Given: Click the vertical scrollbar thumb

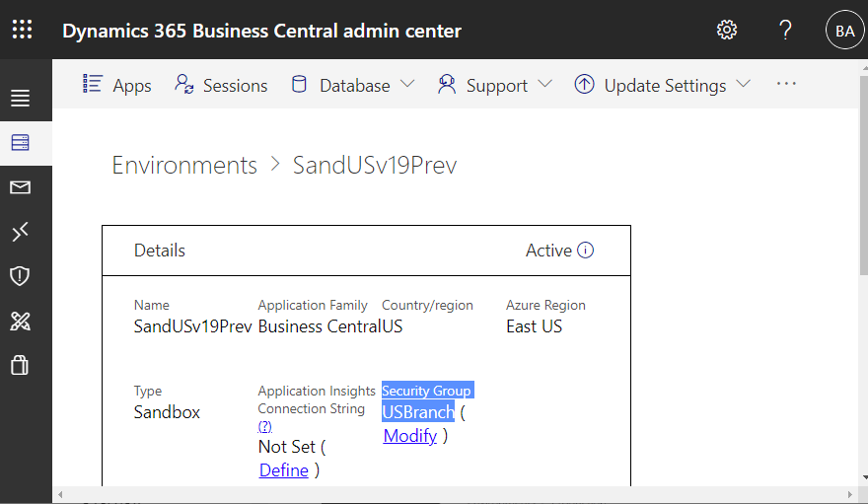Looking at the screenshot, I should [864, 175].
